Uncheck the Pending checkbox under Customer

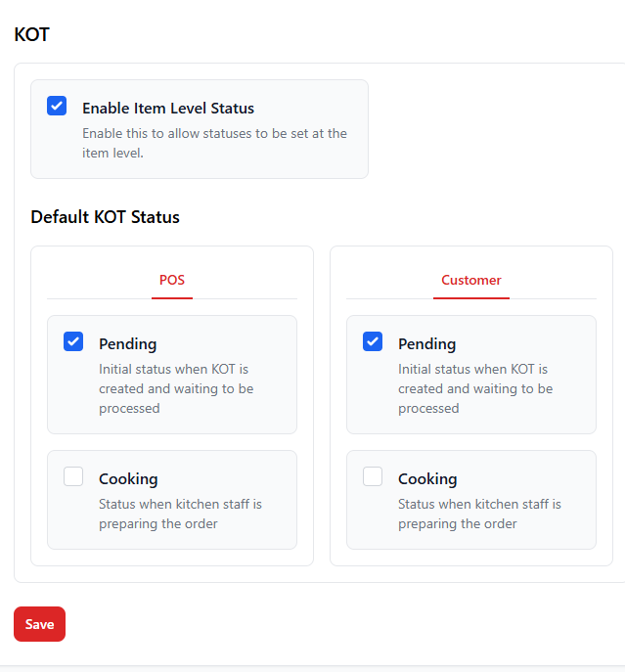coord(373,341)
